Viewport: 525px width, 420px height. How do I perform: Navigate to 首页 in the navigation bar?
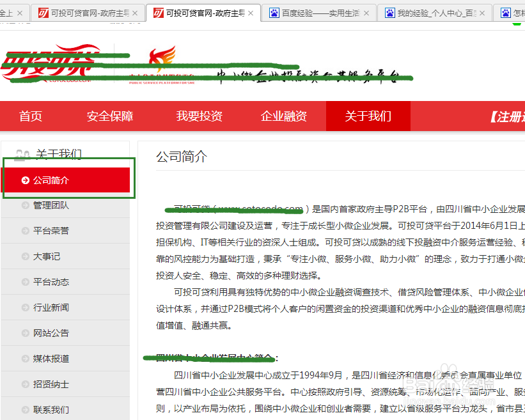click(30, 116)
